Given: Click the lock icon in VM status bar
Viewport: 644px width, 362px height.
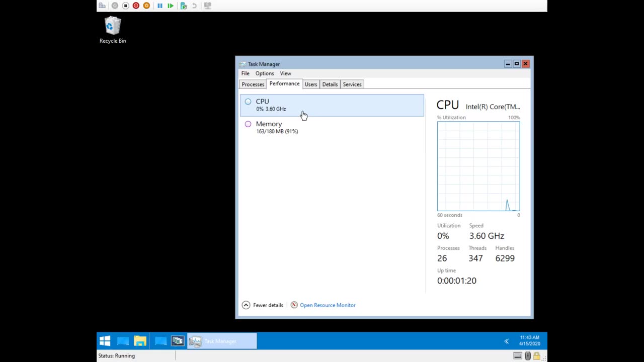Looking at the screenshot, I should [536, 356].
